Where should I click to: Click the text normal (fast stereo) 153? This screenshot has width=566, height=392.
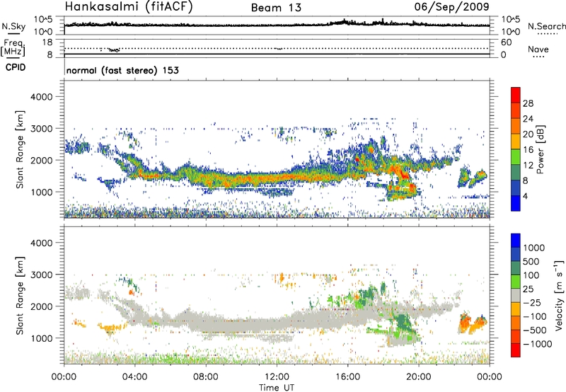(x=122, y=70)
